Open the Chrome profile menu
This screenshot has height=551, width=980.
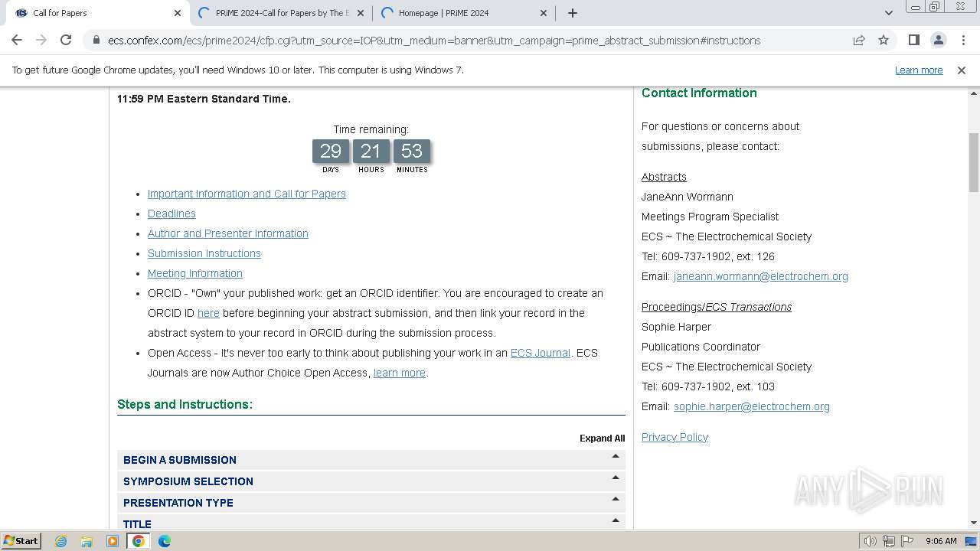pos(938,41)
